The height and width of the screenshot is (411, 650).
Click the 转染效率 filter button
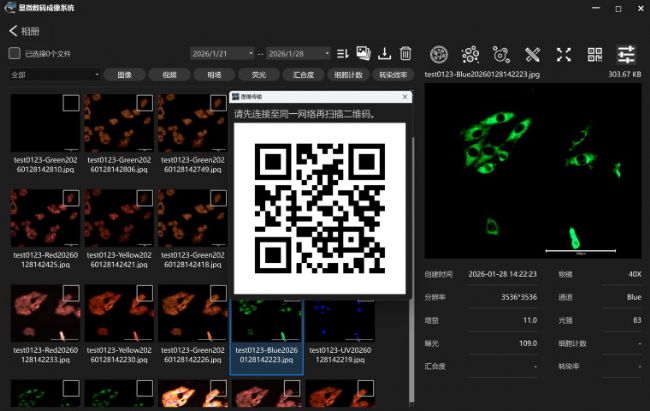pos(392,74)
